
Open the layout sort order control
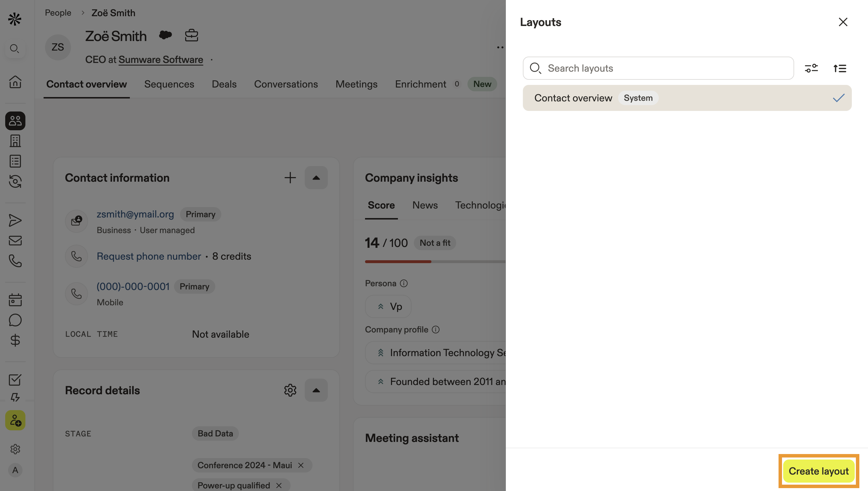click(x=840, y=68)
